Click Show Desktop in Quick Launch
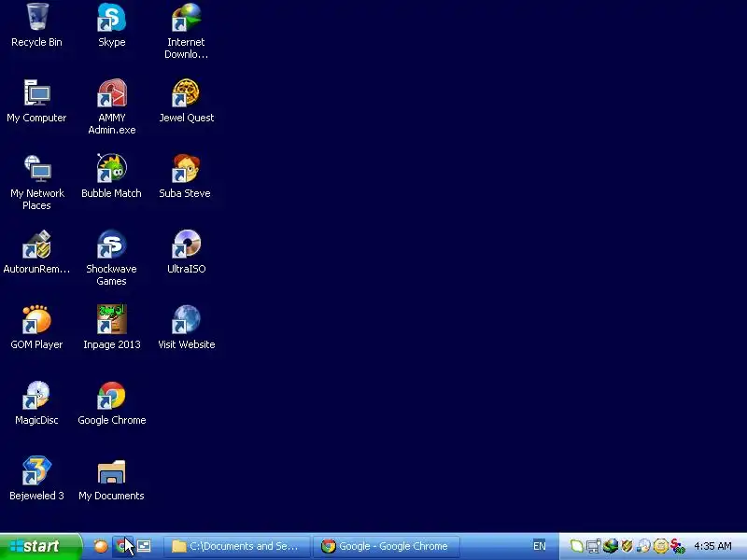Screen dimensions: 747x560 pyautogui.click(x=144, y=546)
